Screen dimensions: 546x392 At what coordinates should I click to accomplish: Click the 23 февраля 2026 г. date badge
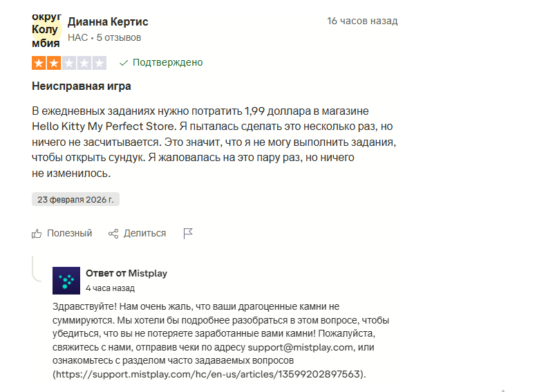[x=76, y=199]
